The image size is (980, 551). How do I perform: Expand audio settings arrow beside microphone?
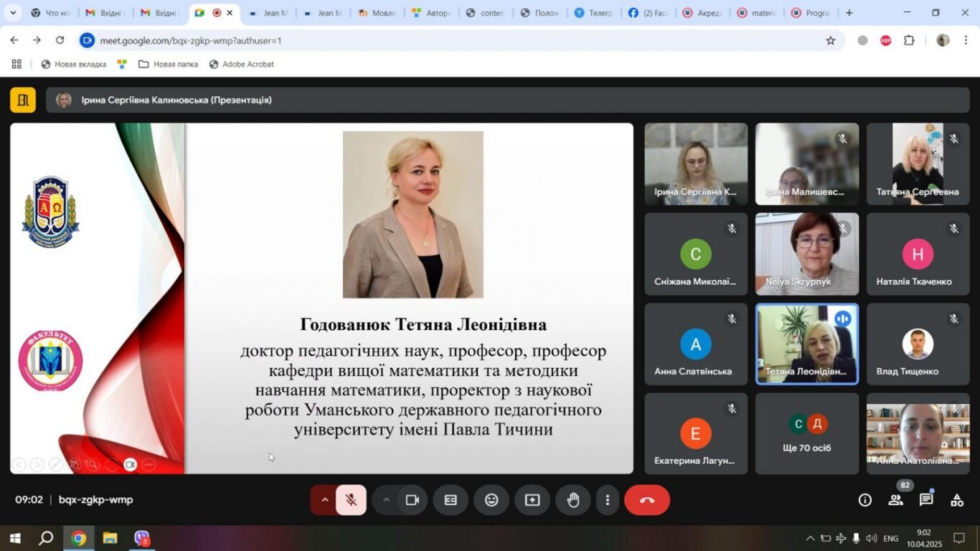pyautogui.click(x=324, y=500)
